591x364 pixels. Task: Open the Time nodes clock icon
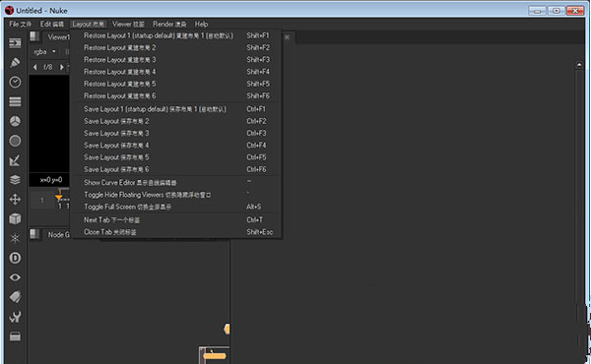[15, 82]
